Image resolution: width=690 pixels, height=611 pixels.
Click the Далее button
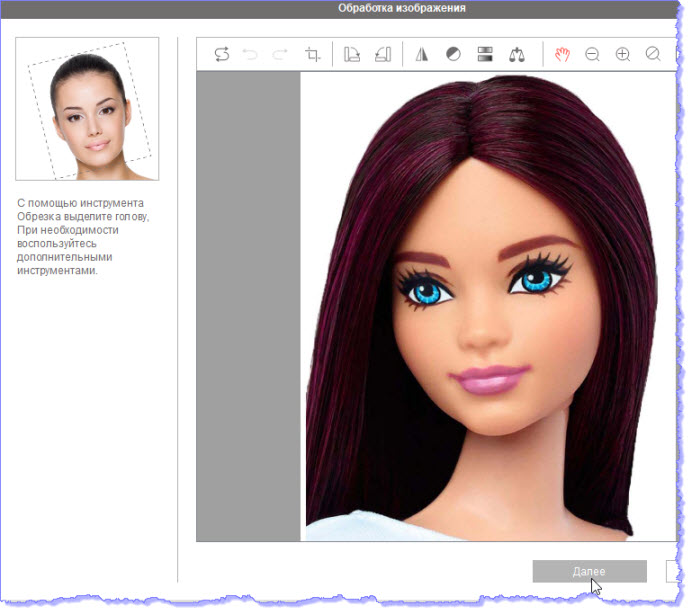click(x=590, y=571)
